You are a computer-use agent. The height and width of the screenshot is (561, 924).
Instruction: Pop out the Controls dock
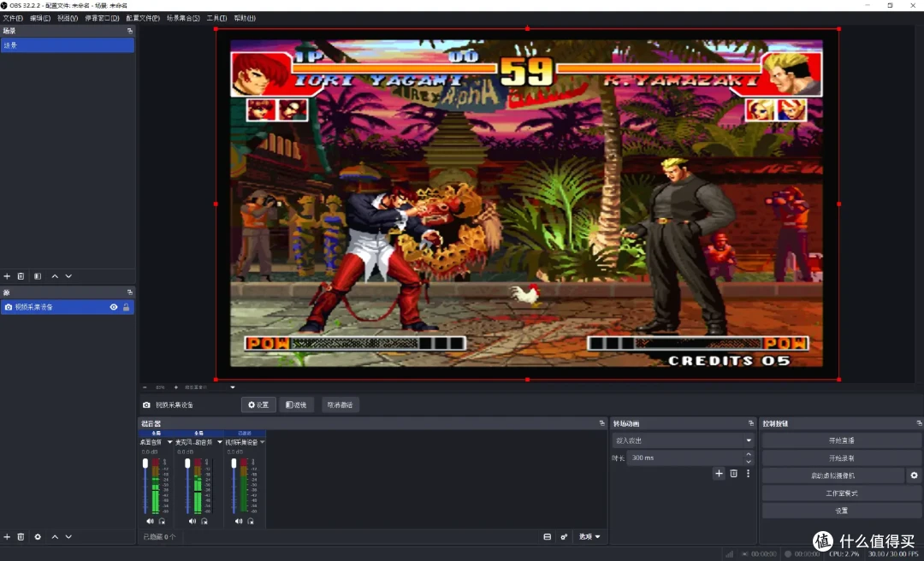919,423
